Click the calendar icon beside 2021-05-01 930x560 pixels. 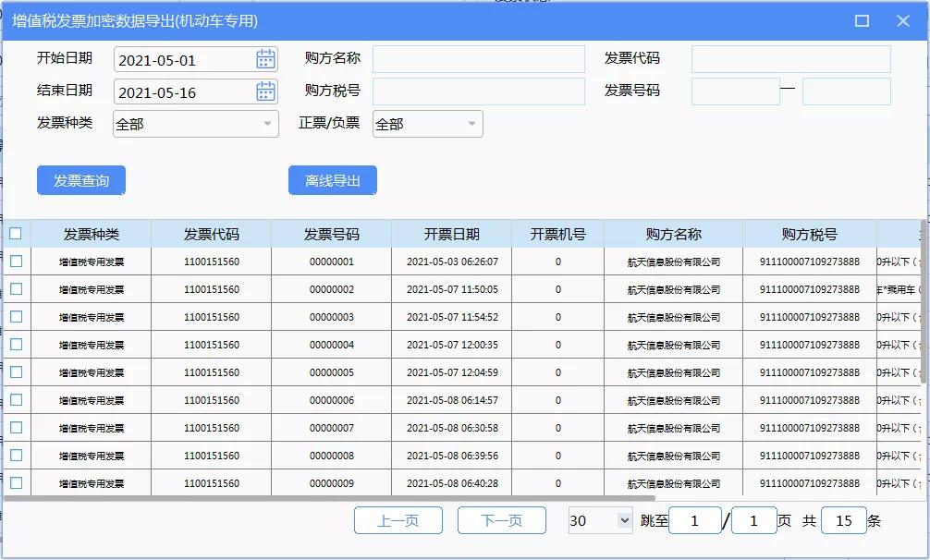tap(265, 57)
